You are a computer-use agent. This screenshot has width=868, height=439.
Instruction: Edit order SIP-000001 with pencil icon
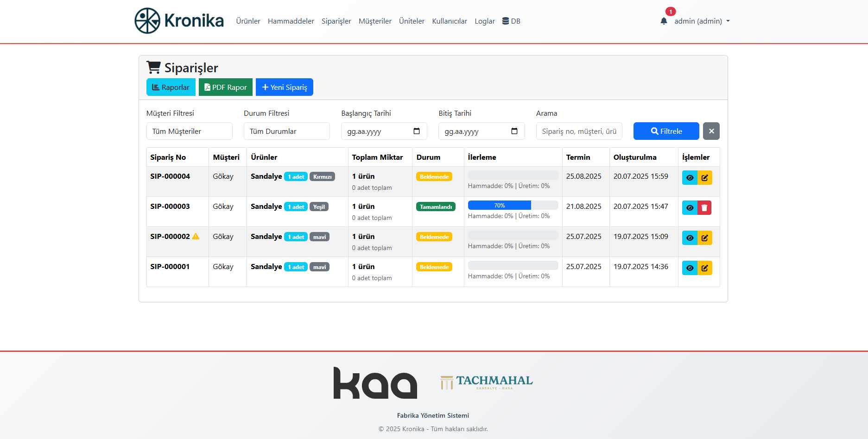click(x=705, y=268)
